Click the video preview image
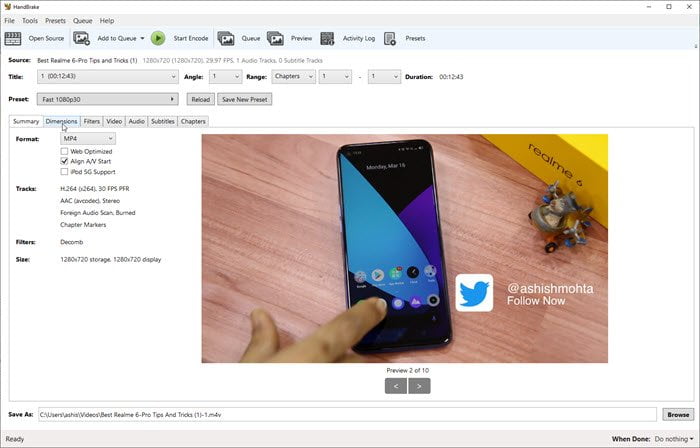700x448 pixels. [404, 249]
